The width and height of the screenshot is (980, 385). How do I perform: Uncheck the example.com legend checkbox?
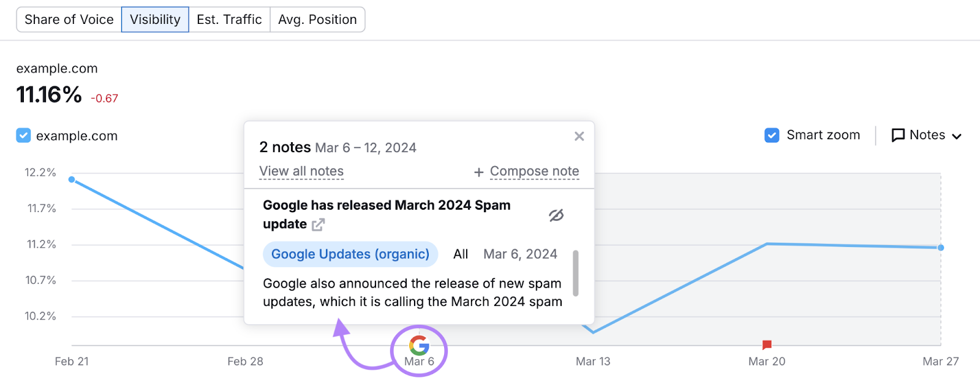23,135
